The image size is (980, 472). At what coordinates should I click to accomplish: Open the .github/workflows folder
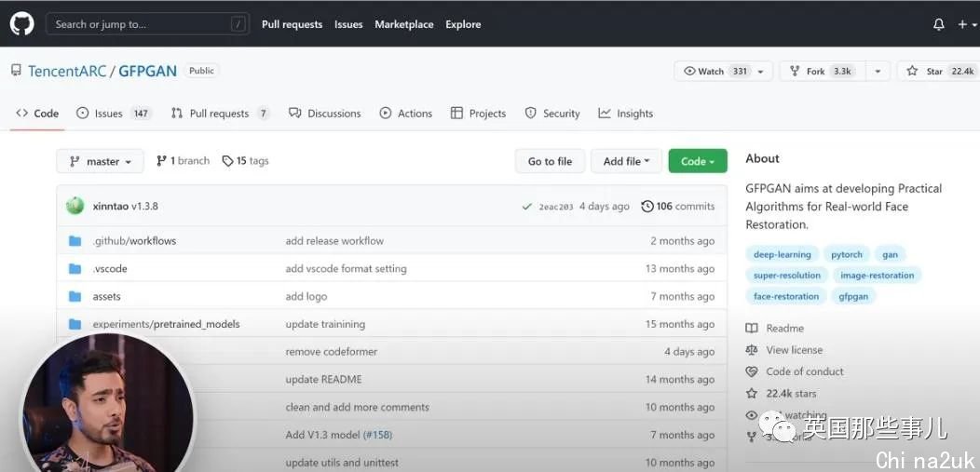coord(134,241)
